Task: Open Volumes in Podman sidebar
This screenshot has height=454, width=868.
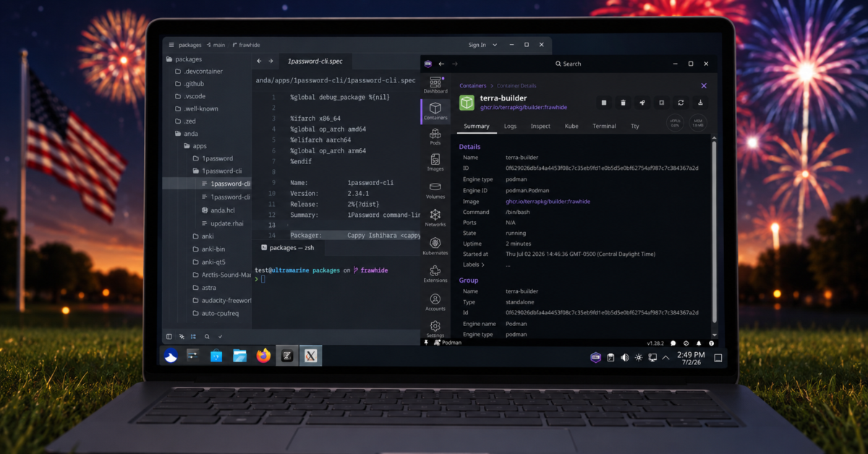Action: (x=435, y=191)
